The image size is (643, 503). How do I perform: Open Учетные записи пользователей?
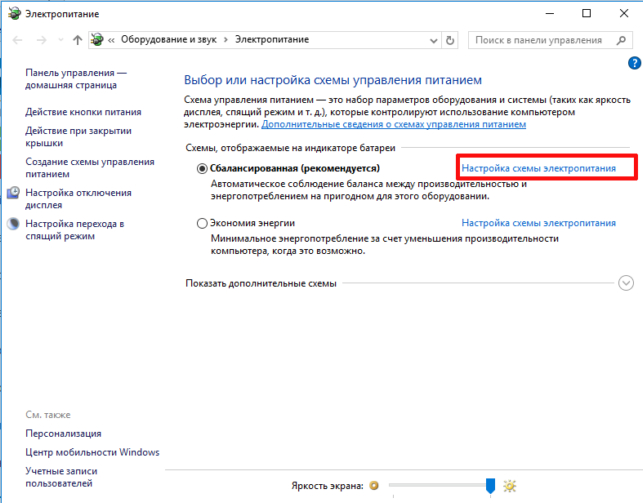(x=61, y=477)
